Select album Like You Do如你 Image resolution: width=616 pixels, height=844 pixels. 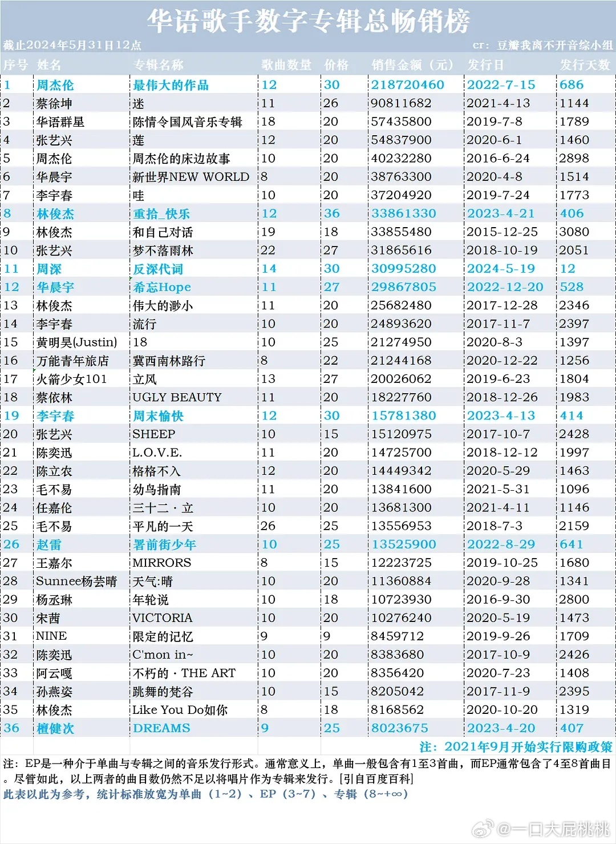pos(180,710)
